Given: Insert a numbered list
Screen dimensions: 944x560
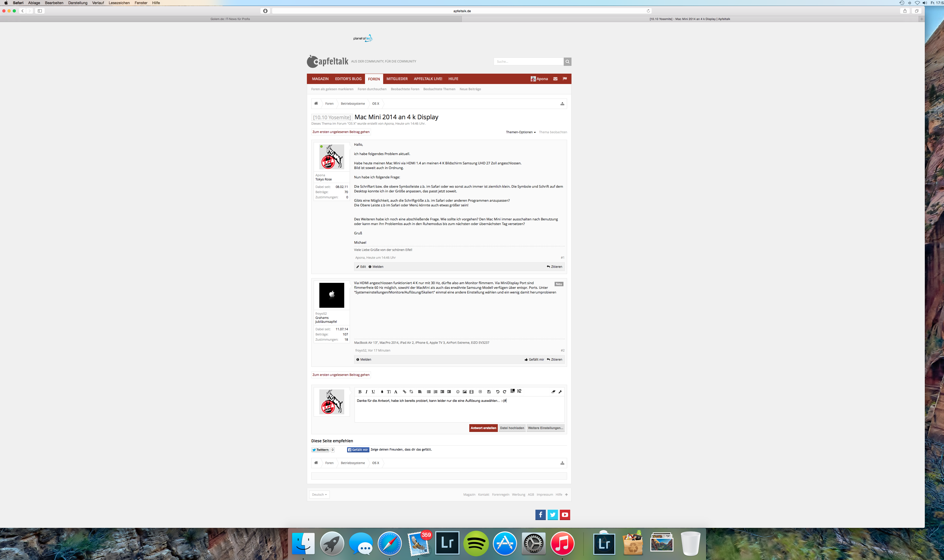Looking at the screenshot, I should [x=435, y=392].
